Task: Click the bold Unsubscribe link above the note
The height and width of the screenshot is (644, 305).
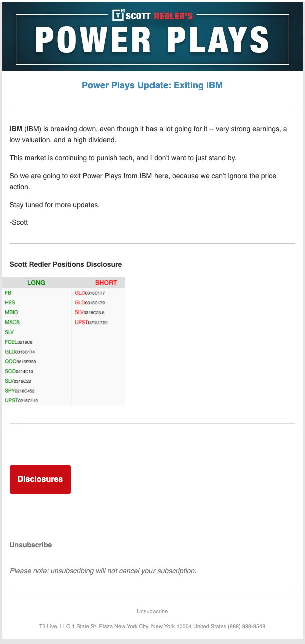Action: tap(31, 545)
